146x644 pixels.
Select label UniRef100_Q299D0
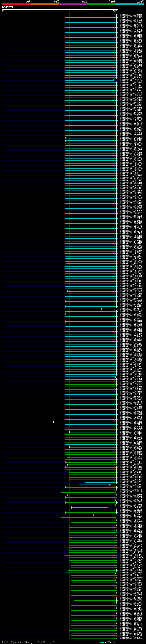pos(131,608)
